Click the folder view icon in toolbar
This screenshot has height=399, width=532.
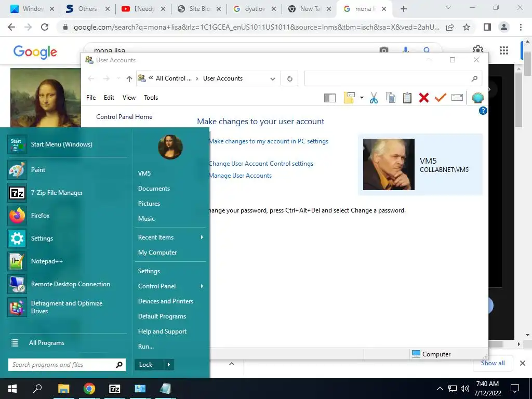349,98
